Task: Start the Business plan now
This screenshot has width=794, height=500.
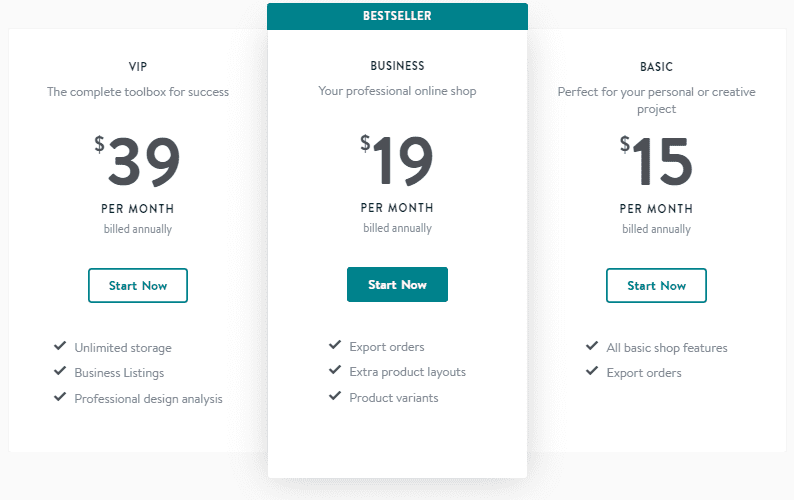Action: click(398, 285)
